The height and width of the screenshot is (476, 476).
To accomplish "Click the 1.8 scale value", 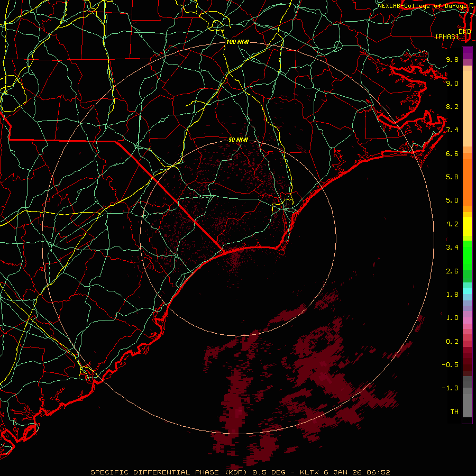I will pyautogui.click(x=452, y=295).
